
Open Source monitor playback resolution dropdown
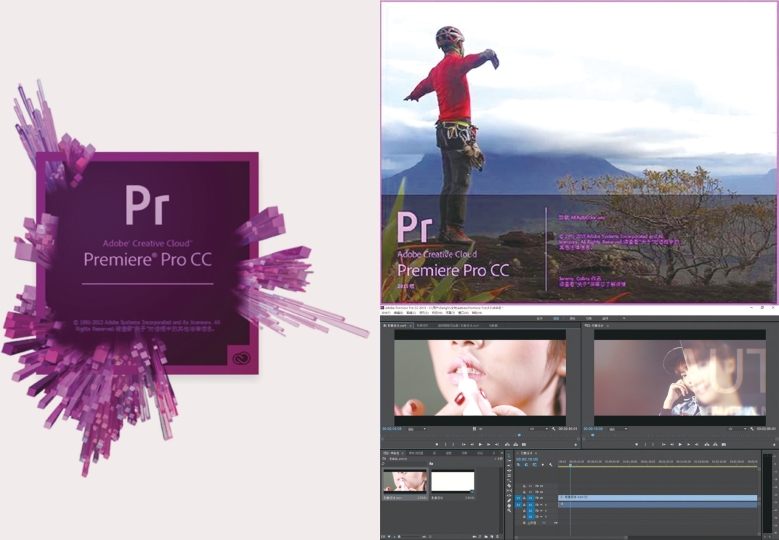[539, 429]
